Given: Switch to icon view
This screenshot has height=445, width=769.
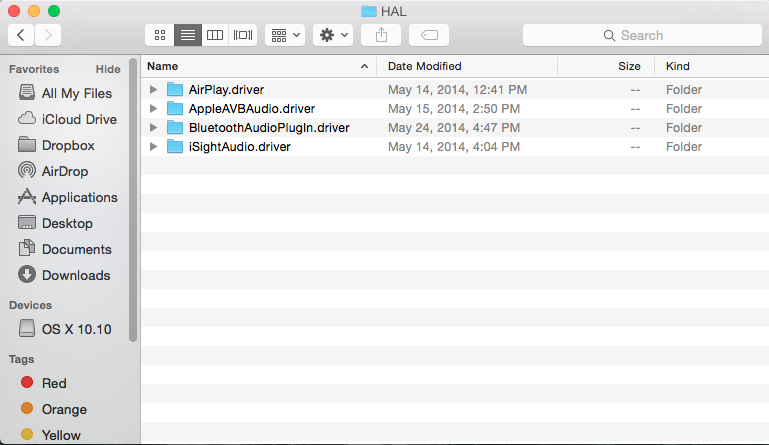Looking at the screenshot, I should pyautogui.click(x=160, y=35).
